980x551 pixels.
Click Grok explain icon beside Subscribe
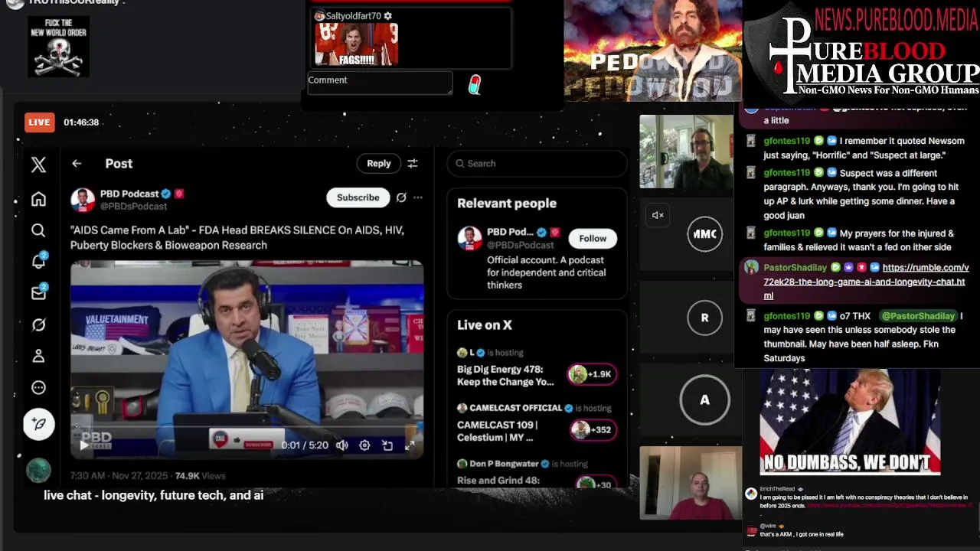tap(401, 197)
